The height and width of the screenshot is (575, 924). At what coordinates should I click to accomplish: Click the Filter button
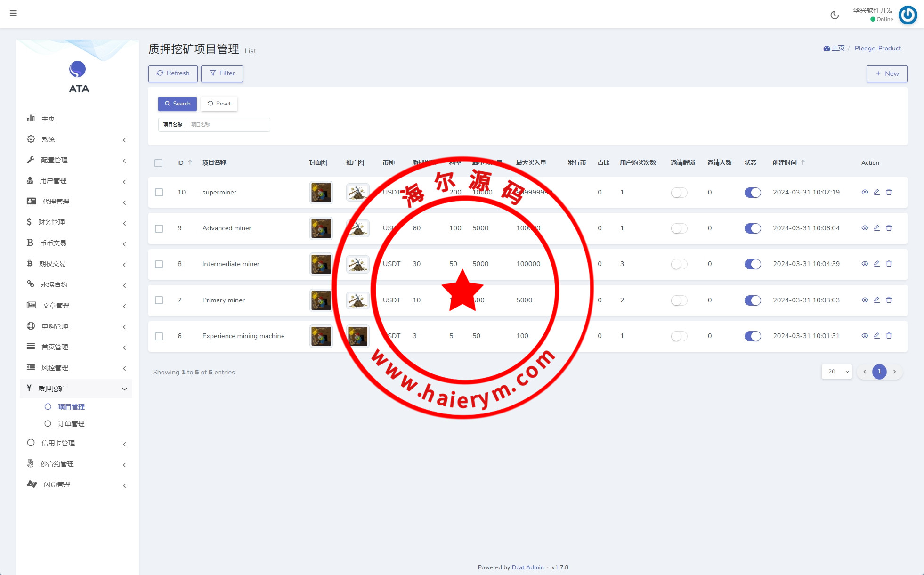click(x=222, y=73)
